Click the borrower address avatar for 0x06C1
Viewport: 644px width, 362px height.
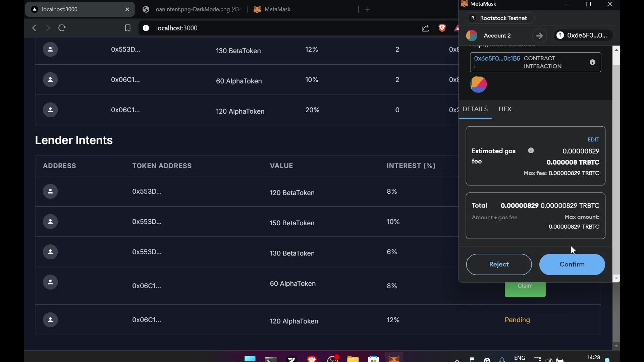[50, 79]
